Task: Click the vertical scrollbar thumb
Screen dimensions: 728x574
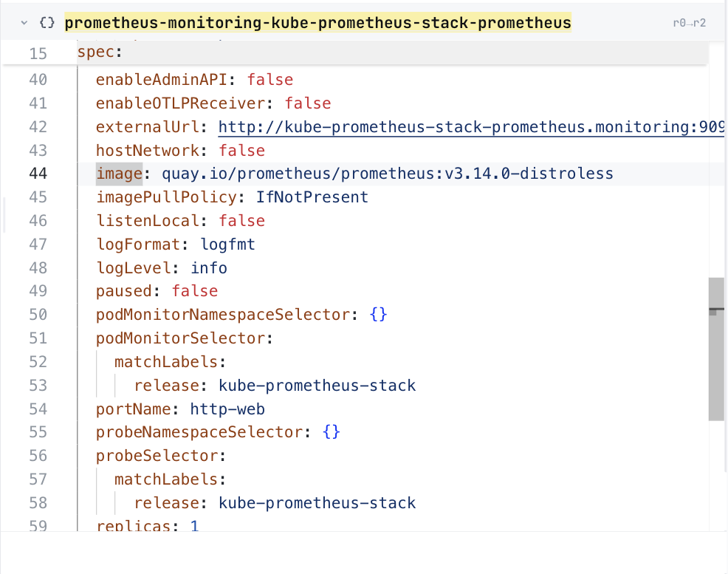Action: pyautogui.click(x=716, y=349)
